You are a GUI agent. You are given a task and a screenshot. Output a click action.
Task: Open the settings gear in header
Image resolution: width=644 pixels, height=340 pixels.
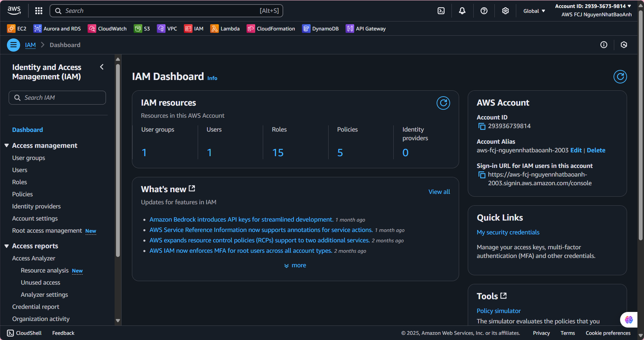[x=506, y=11]
